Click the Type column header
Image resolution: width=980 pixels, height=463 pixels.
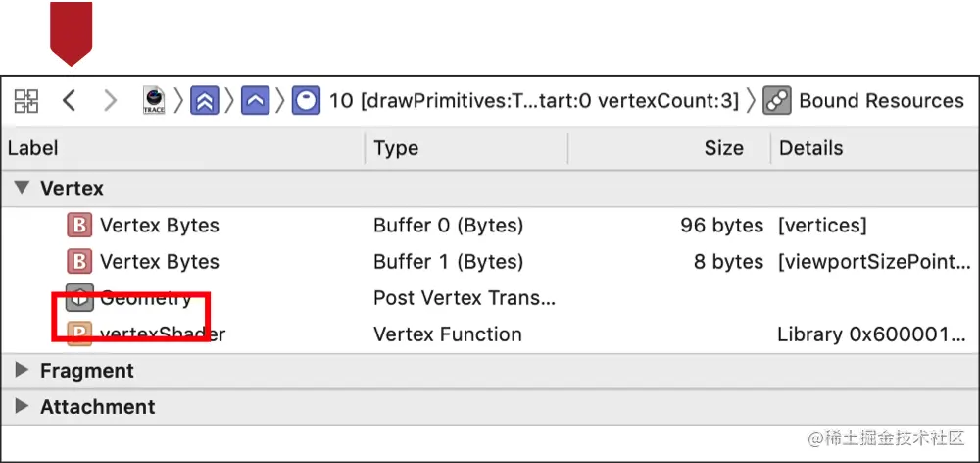(396, 148)
